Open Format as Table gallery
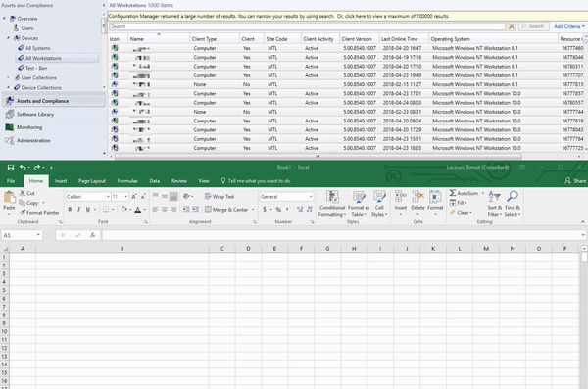 [x=359, y=203]
